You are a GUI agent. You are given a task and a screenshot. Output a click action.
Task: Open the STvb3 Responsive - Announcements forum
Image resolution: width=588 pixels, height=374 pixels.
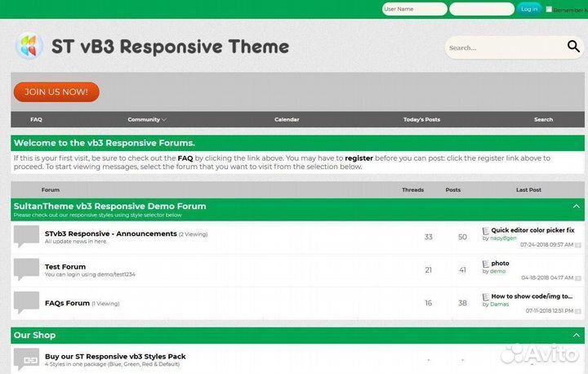(110, 234)
